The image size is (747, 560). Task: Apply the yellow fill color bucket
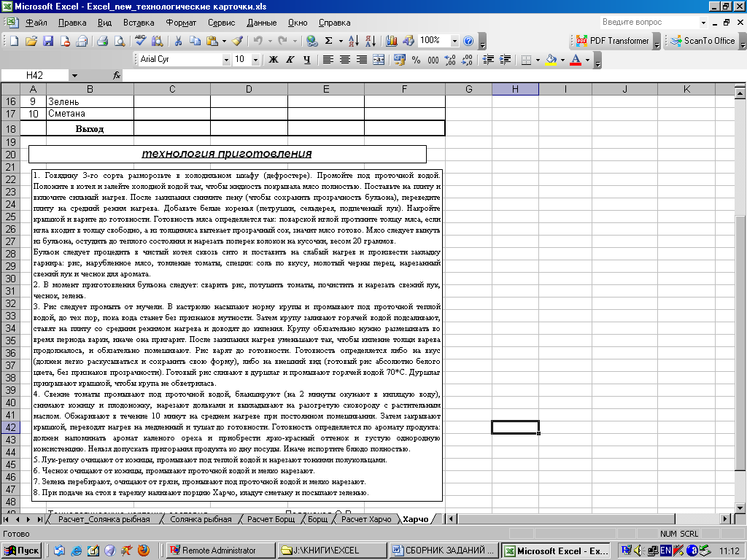[x=551, y=60]
